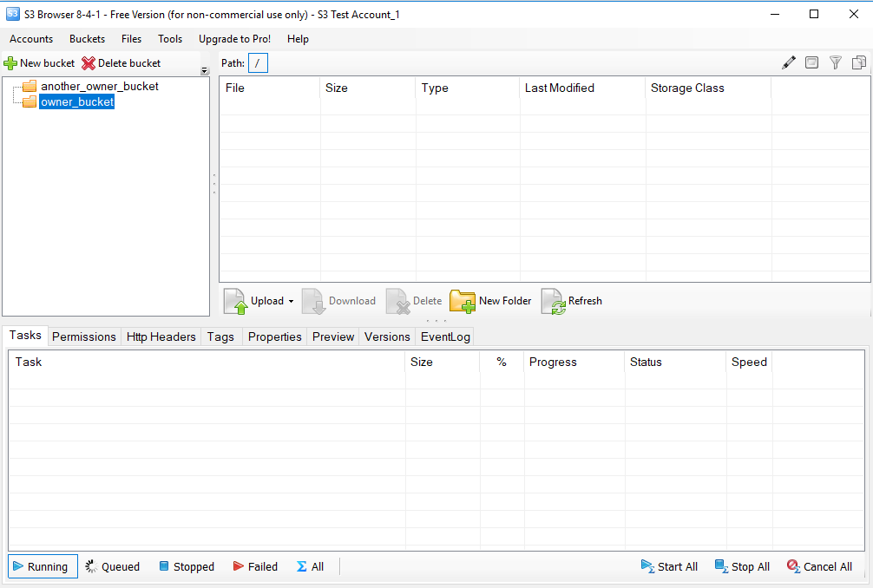Open the Upload dropdown arrow

(290, 301)
